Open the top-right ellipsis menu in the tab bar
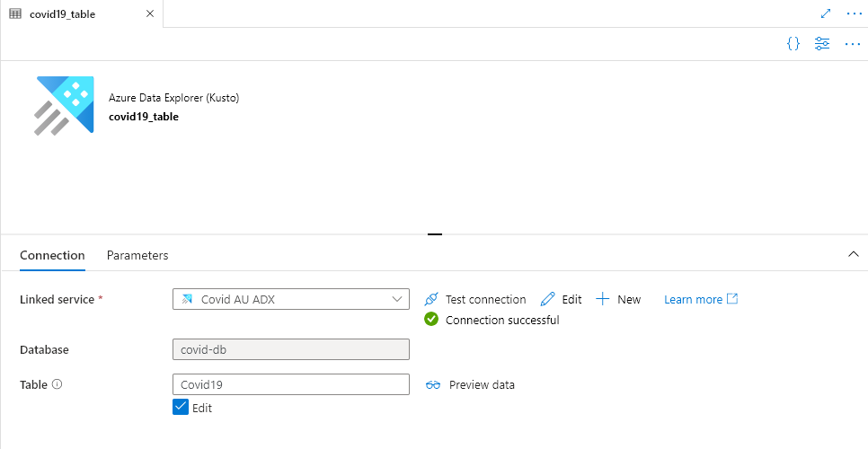 tap(855, 13)
